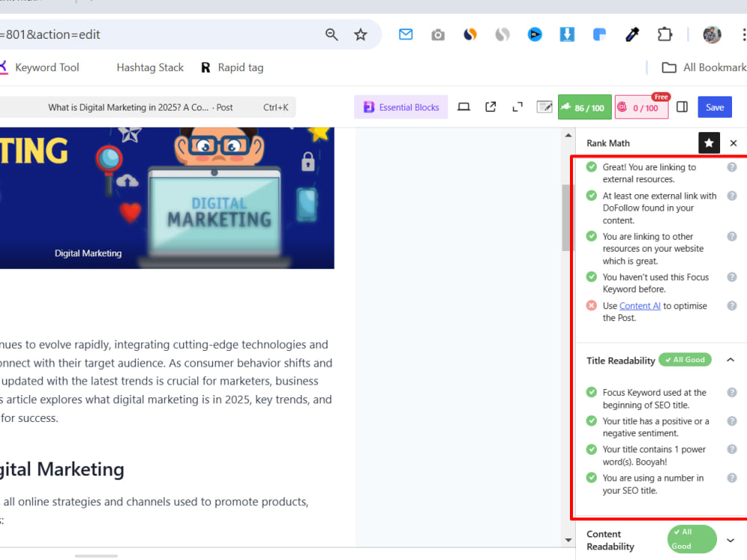Open the blue download arrow extension
Image resolution: width=747 pixels, height=560 pixels.
[x=567, y=34]
